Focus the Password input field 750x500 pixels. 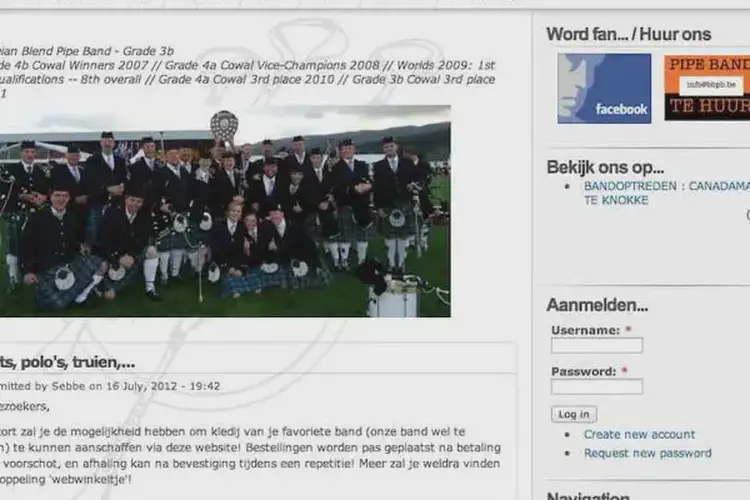596,387
